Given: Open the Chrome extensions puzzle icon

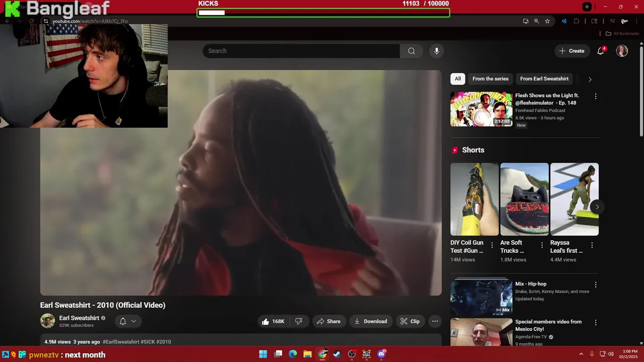Looking at the screenshot, I should (x=577, y=21).
